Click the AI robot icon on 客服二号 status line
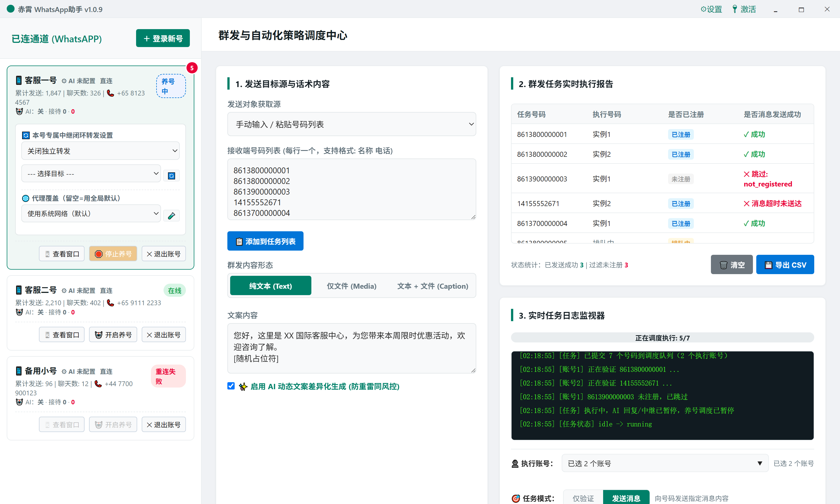840x504 pixels. (x=19, y=312)
